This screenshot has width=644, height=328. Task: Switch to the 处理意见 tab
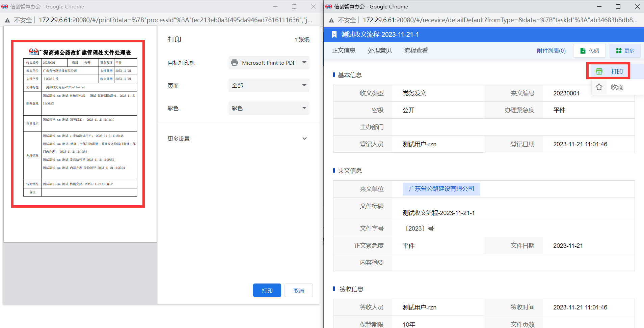pos(380,51)
